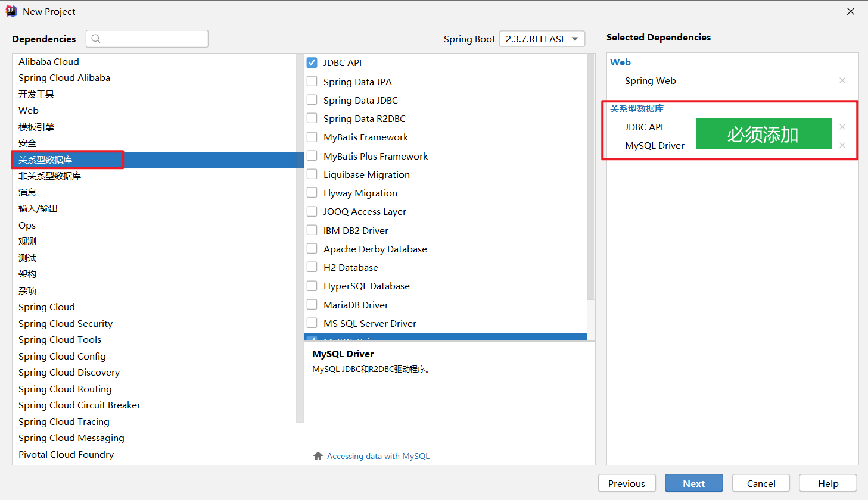The image size is (868, 500).
Task: Open the Accessing data with MySQL guide
Action: [x=378, y=456]
